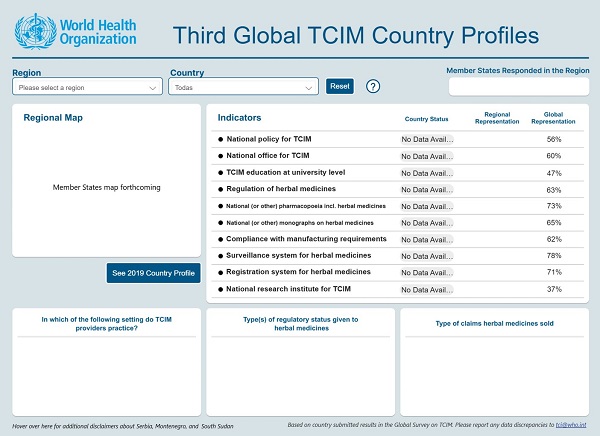Open the help question mark icon
Viewport: 600px width, 436px height.
[x=374, y=87]
